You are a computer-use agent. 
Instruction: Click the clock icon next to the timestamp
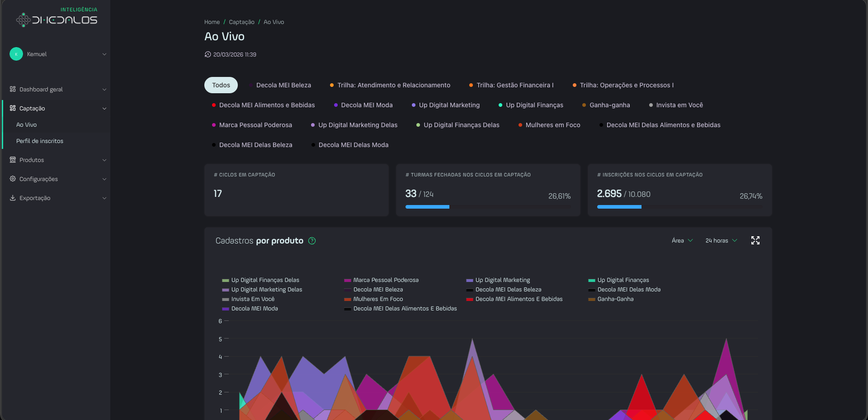(208, 54)
